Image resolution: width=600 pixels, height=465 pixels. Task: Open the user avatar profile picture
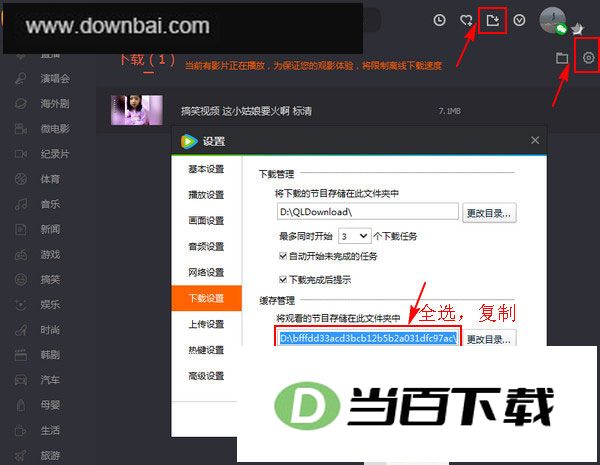pos(552,20)
